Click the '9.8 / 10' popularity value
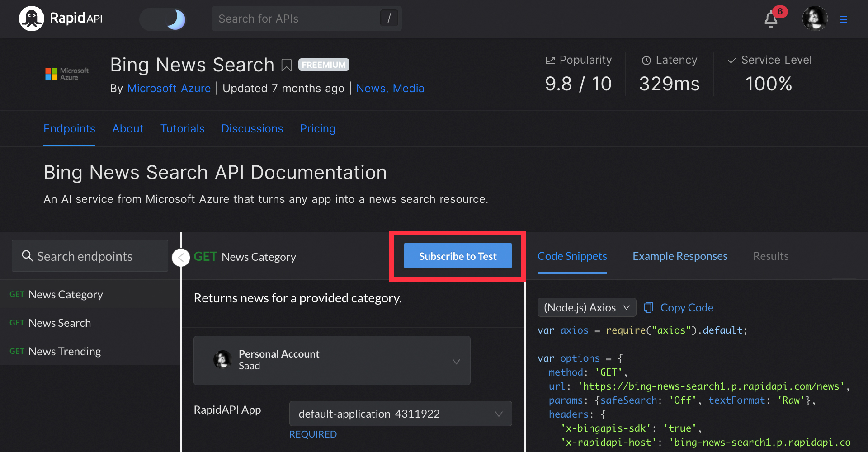 tap(578, 84)
